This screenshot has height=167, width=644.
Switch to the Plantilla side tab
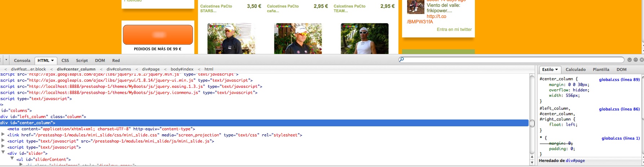coord(601,69)
